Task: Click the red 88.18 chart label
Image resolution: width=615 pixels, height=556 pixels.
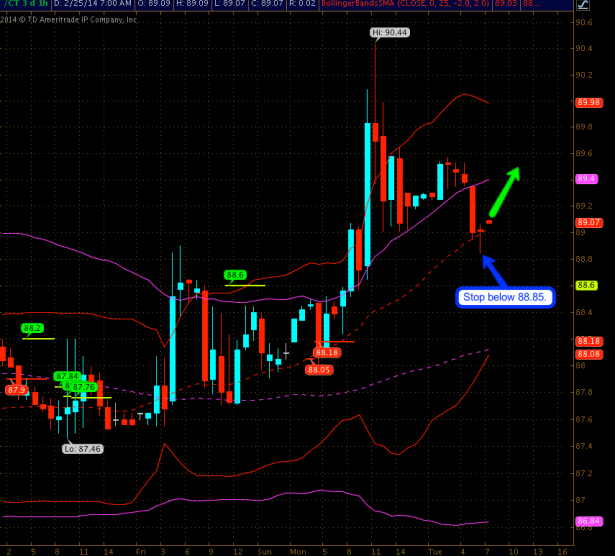Action: click(327, 353)
